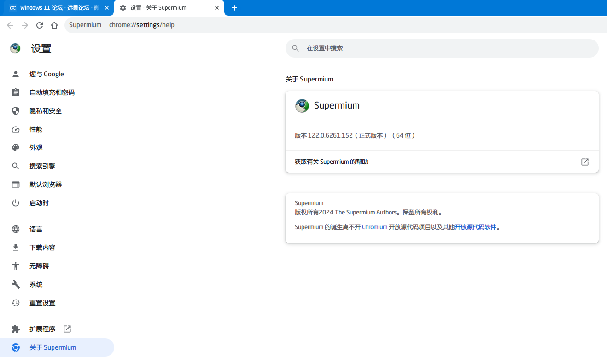
Task: Click the Extensions external link icon
Action: [x=67, y=329]
